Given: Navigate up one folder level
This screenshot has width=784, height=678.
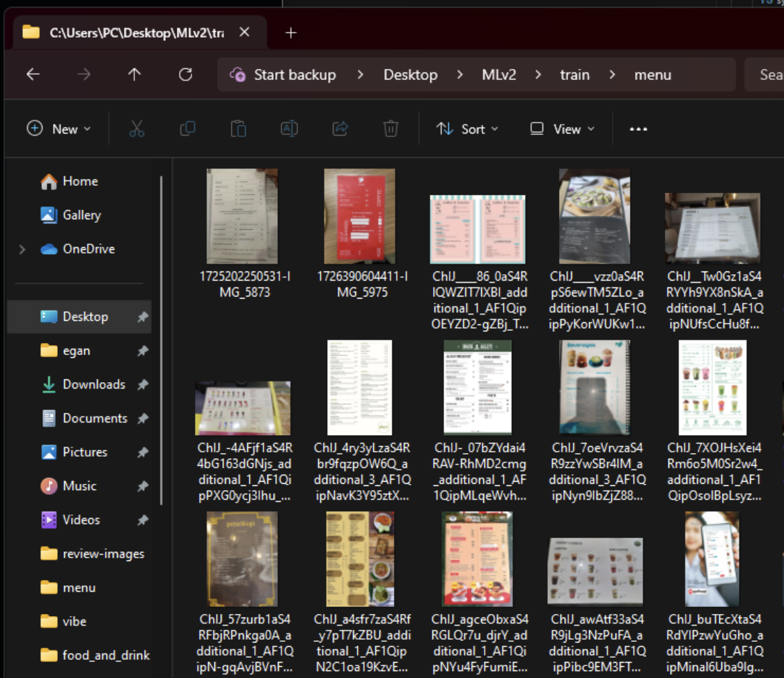Looking at the screenshot, I should tap(134, 74).
